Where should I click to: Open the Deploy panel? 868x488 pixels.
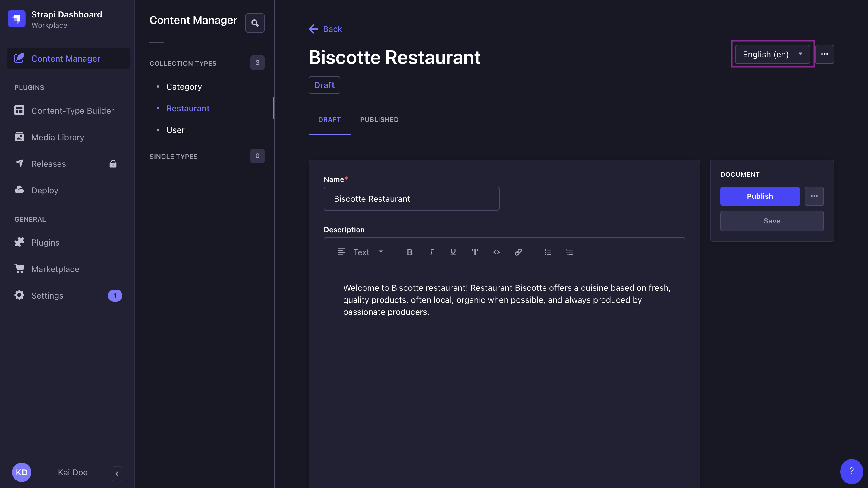coord(45,190)
